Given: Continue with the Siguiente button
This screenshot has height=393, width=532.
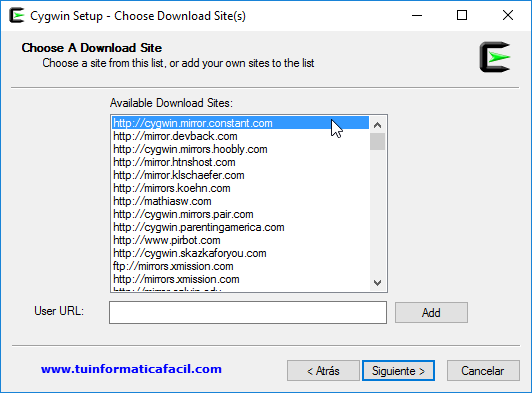Looking at the screenshot, I should click(398, 371).
